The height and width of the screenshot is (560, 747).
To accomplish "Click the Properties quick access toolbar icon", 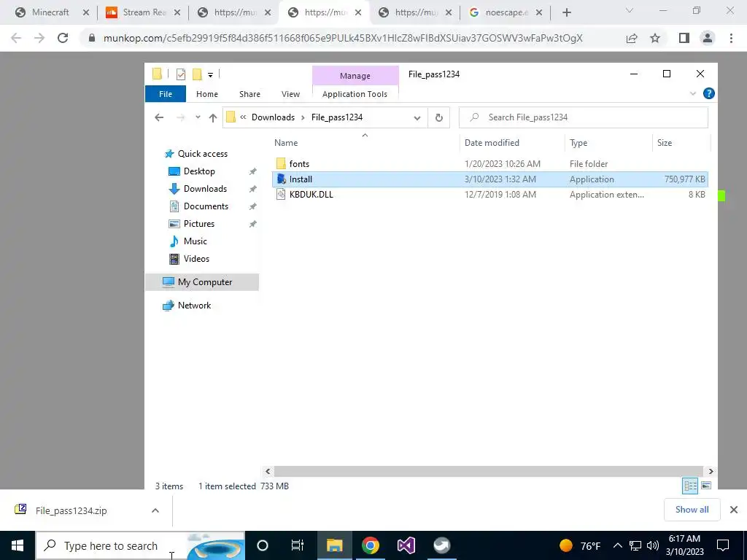I will [x=181, y=74].
